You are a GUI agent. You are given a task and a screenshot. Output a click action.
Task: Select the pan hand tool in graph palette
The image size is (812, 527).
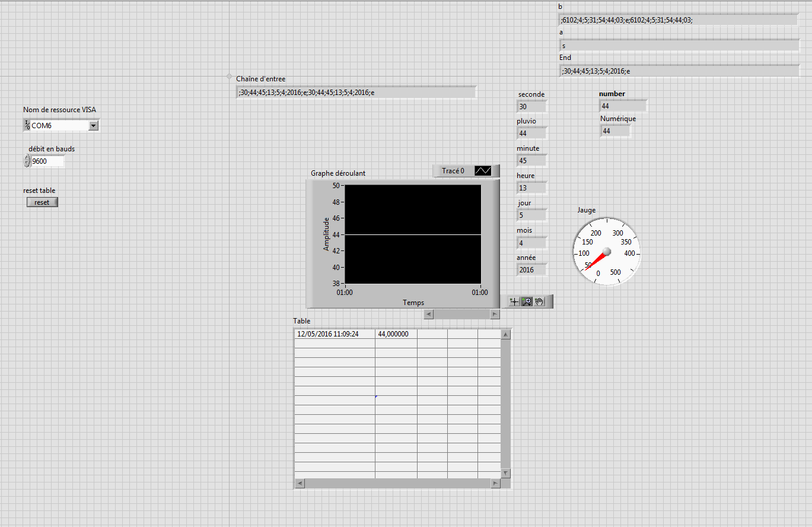(539, 301)
